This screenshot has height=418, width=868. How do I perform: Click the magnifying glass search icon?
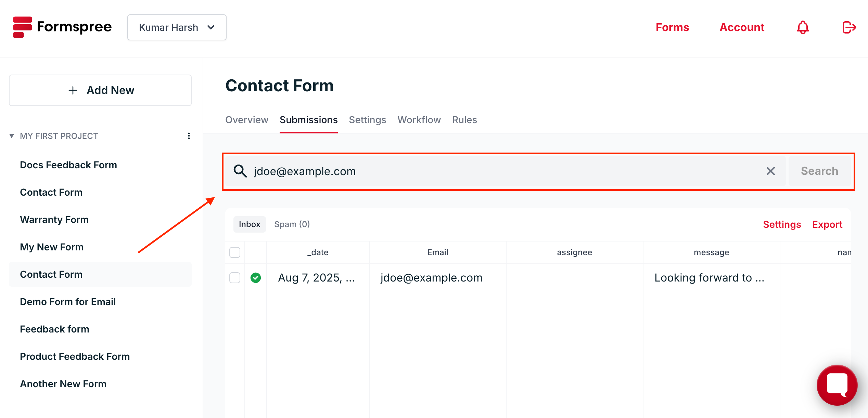tap(240, 171)
